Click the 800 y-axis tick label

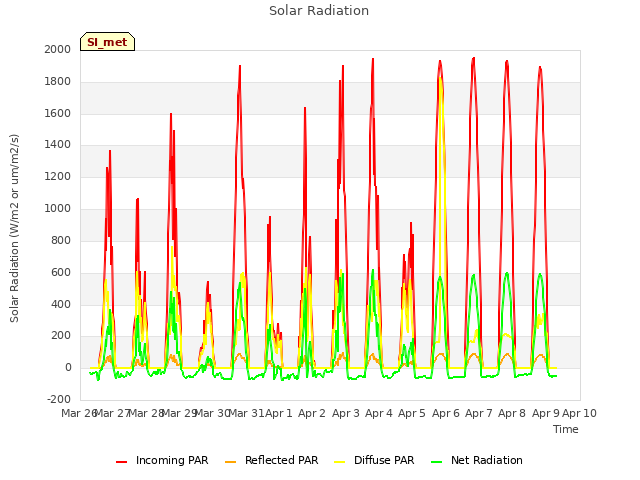coord(61,240)
